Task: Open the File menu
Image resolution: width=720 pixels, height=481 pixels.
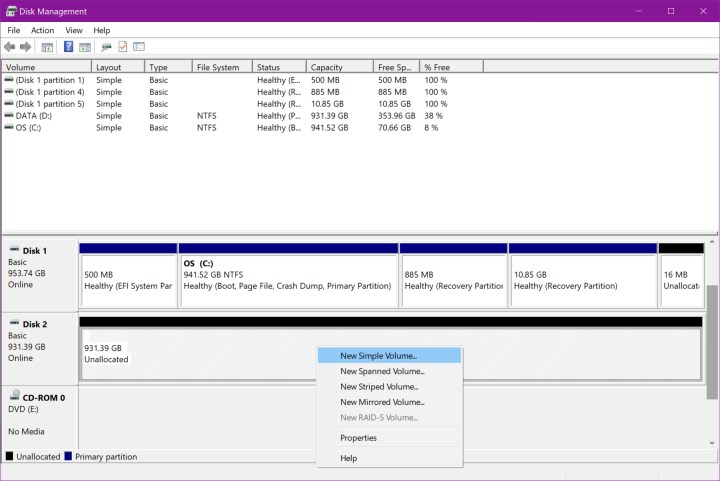Action: [14, 30]
